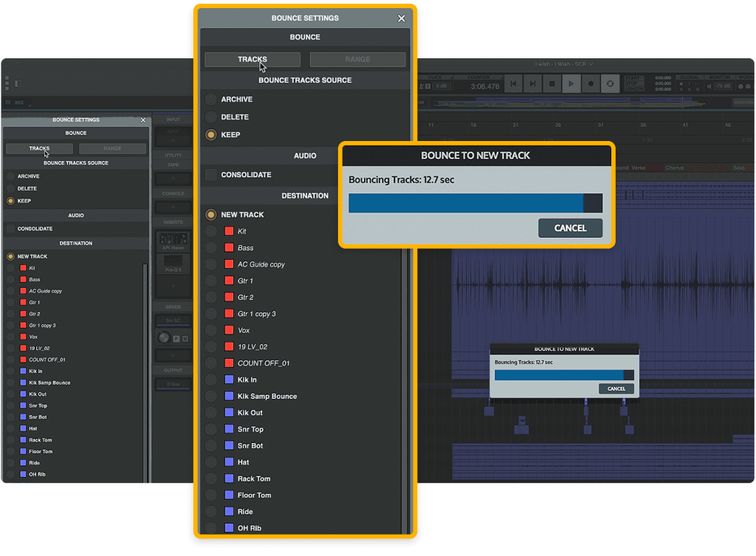Click the skip-to-end transport icon

532,85
